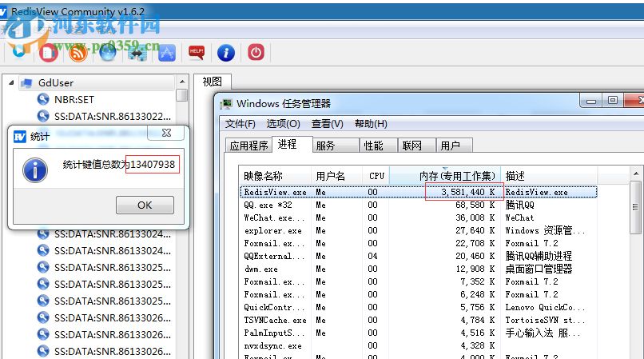This screenshot has width=644, height=359.
Task: Select the WeChat.exe process row
Action: pos(418,217)
